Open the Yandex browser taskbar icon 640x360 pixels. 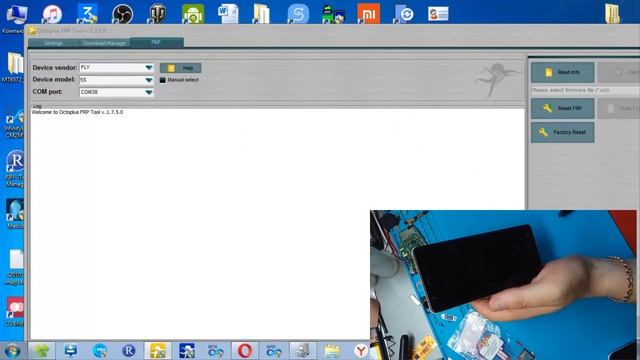(x=361, y=351)
